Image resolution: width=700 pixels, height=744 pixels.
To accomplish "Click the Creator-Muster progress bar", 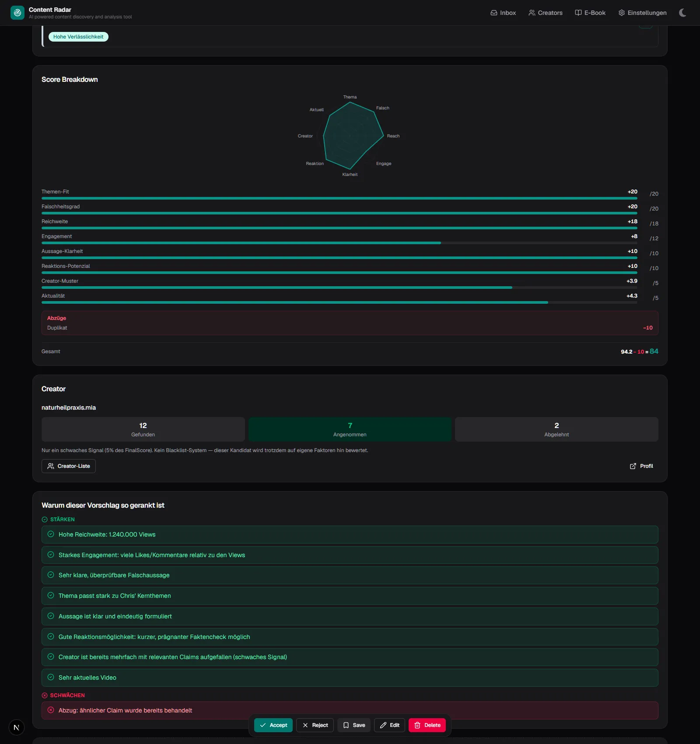I will 339,288.
